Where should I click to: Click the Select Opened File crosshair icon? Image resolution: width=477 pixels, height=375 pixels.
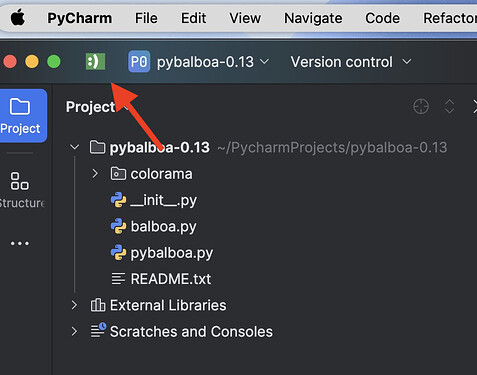coord(421,107)
